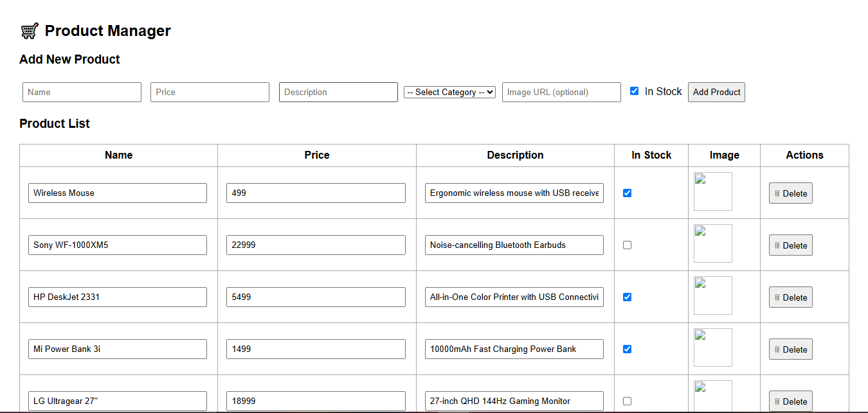Click the shopping cart icon in the header
868x413 pixels.
click(30, 30)
